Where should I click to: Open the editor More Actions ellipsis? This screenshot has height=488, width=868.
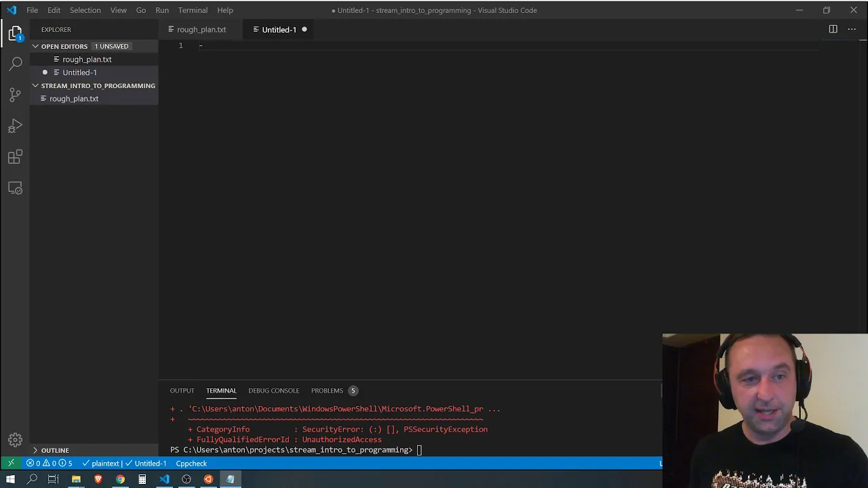[852, 29]
